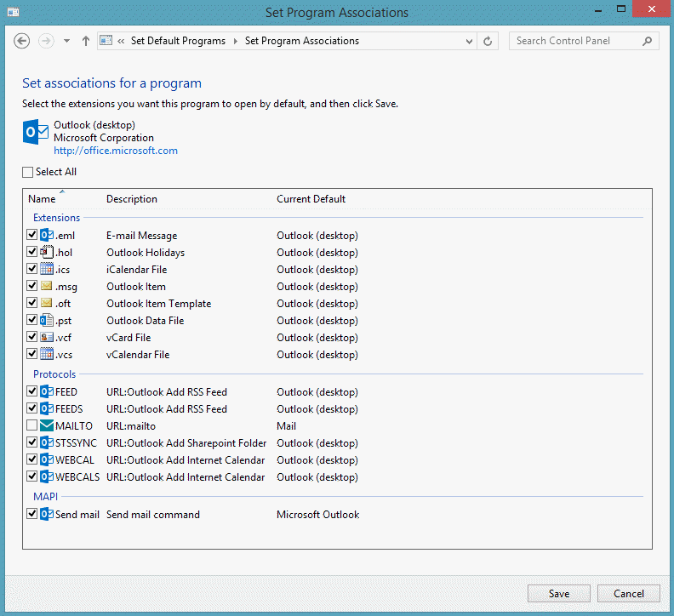Click the .hol Outlook Holidays file icon
The image size is (674, 616).
click(47, 252)
